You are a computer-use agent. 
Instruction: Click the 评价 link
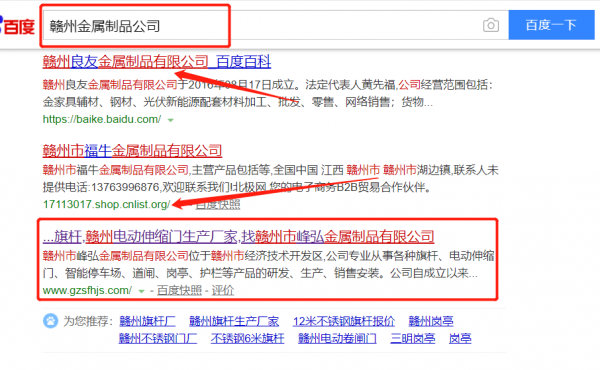coord(223,290)
